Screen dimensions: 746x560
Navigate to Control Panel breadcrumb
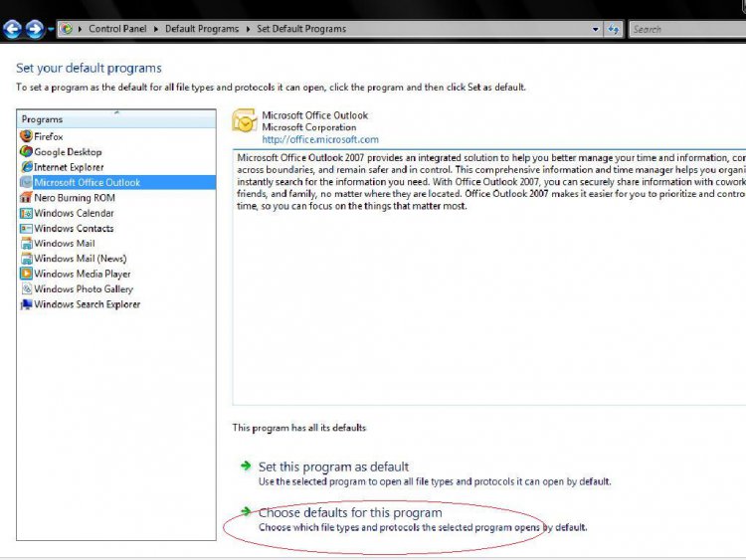click(117, 29)
